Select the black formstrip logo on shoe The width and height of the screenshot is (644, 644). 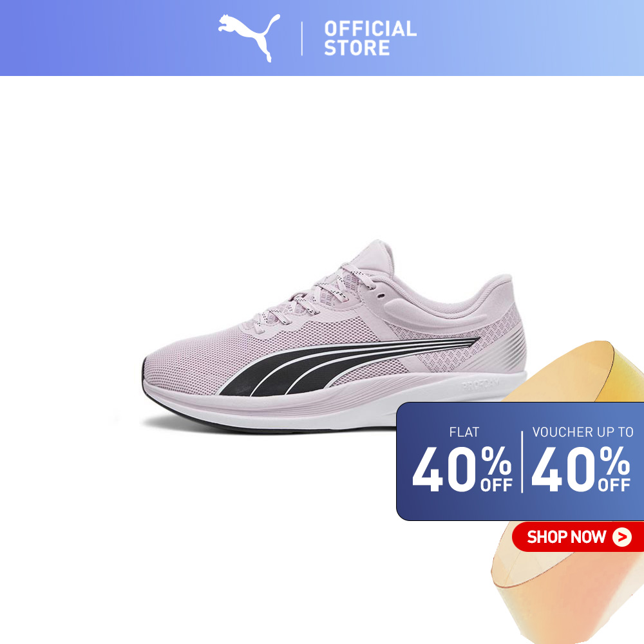coord(349,366)
